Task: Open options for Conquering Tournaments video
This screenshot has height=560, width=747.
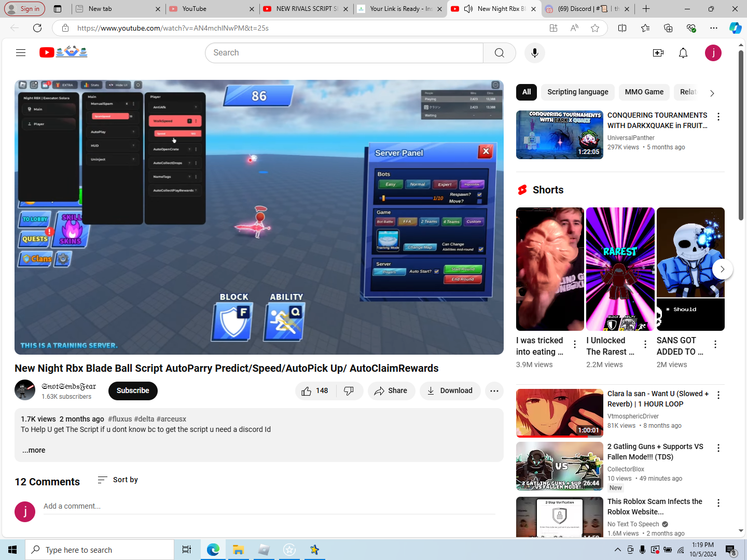Action: (718, 117)
